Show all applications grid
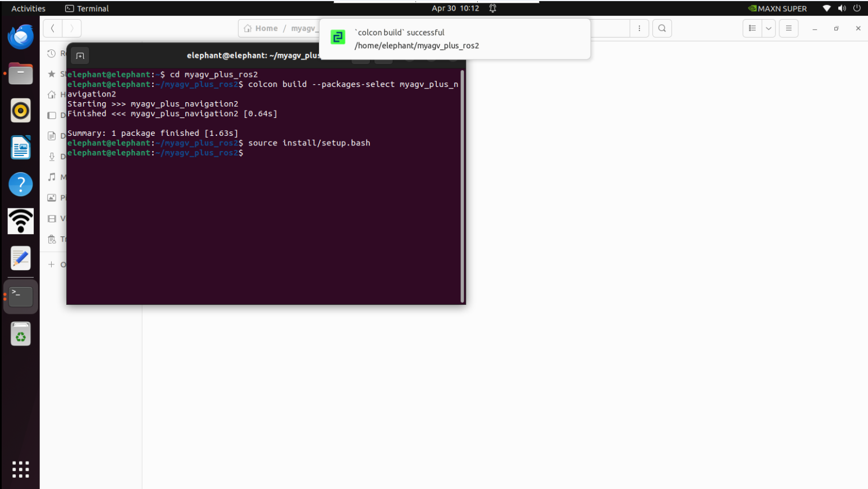 point(21,469)
